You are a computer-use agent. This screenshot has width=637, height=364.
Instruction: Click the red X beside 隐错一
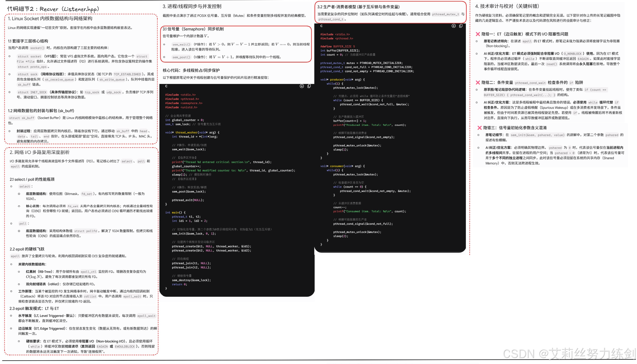478,34
